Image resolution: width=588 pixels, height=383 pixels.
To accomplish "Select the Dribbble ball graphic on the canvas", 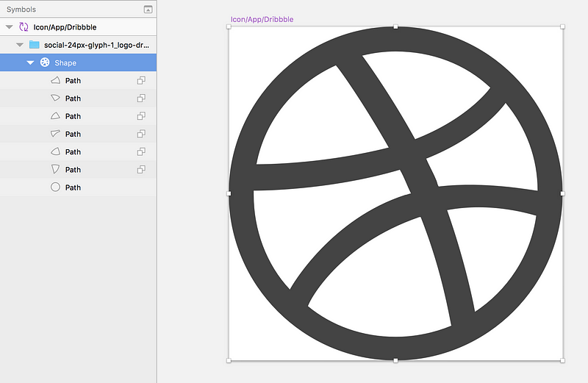I will coord(395,193).
